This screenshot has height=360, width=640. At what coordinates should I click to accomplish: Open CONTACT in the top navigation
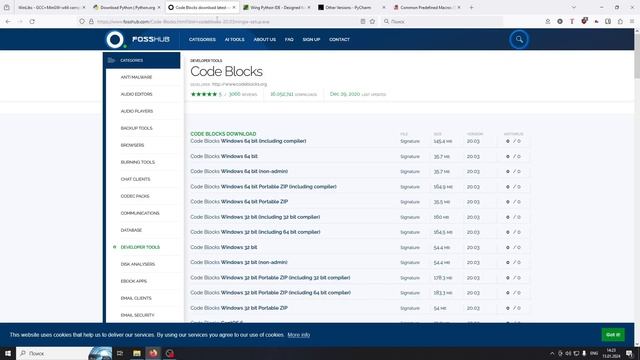point(339,40)
